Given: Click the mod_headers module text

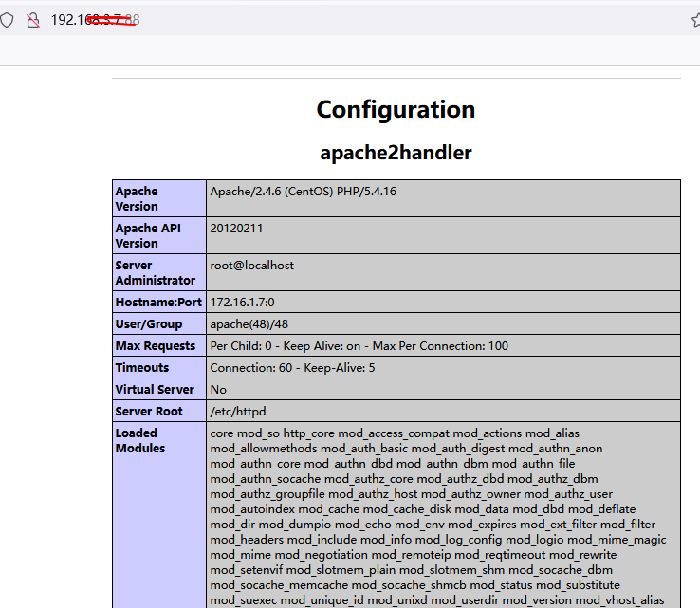Looking at the screenshot, I should [x=247, y=540].
